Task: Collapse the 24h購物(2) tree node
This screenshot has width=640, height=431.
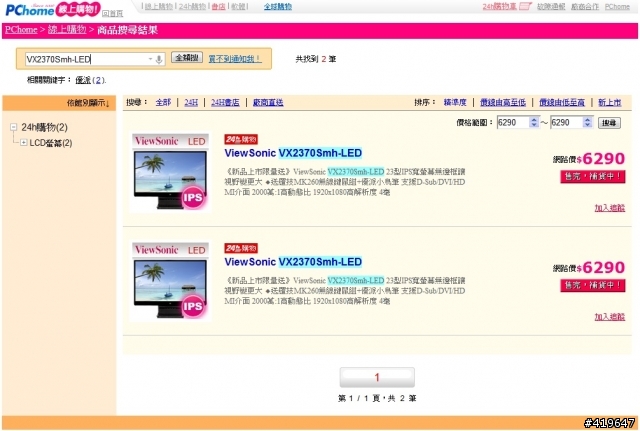Action: point(14,127)
